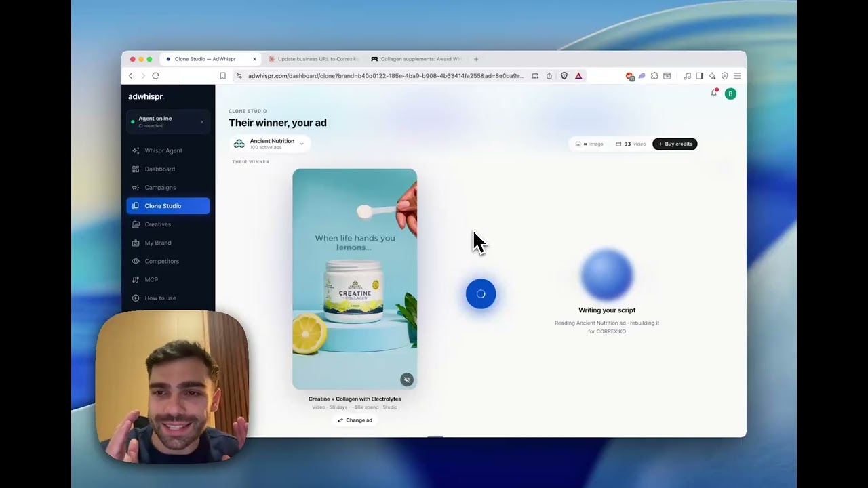Open the browser extensions puzzle icon

click(x=654, y=76)
